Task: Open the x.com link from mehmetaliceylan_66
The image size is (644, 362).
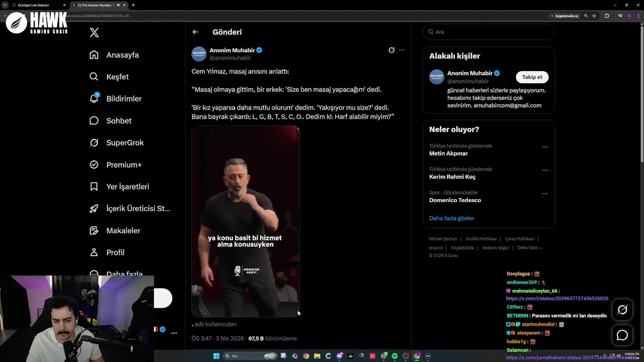Action: (557, 298)
